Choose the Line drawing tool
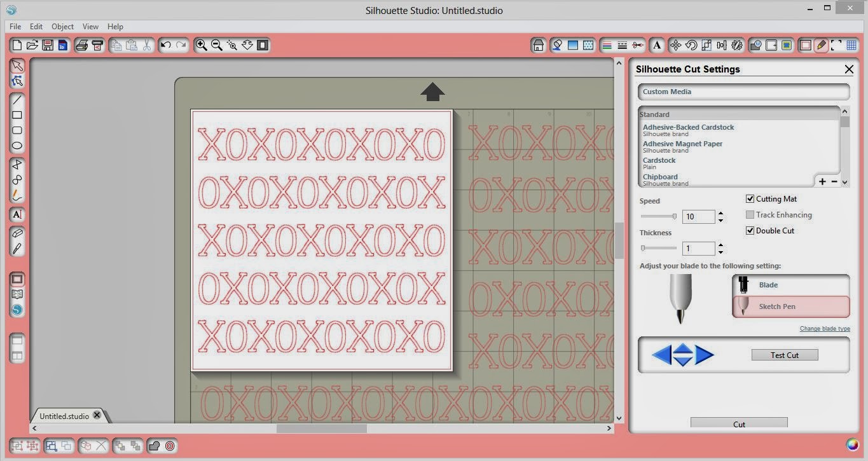The image size is (868, 461). click(x=17, y=100)
